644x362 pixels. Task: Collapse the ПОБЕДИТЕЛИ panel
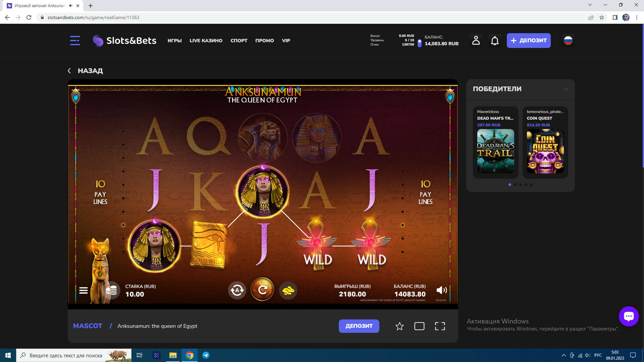tap(566, 89)
